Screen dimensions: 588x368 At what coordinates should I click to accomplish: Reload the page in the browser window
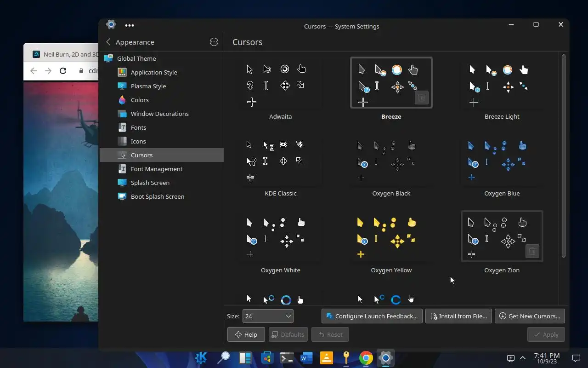point(63,71)
